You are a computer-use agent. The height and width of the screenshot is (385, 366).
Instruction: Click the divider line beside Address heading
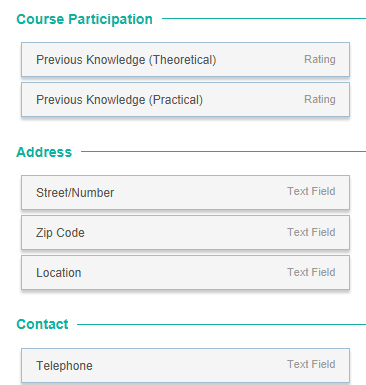tap(223, 151)
